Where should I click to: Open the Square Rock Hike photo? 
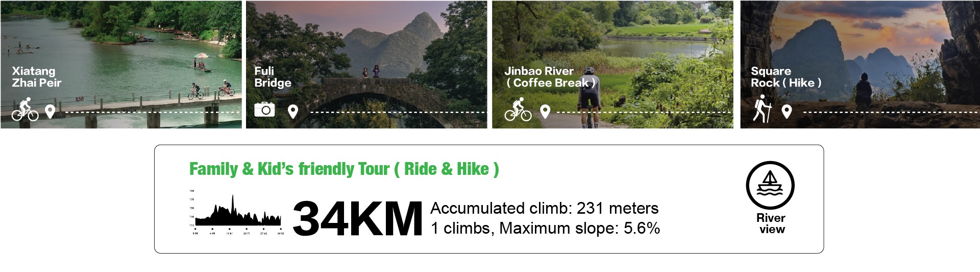point(860,64)
